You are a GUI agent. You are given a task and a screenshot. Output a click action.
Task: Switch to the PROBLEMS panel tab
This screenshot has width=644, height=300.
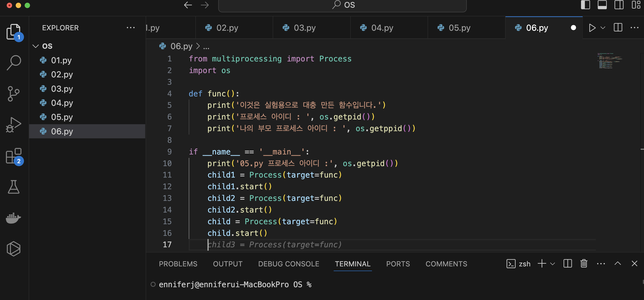pyautogui.click(x=178, y=264)
